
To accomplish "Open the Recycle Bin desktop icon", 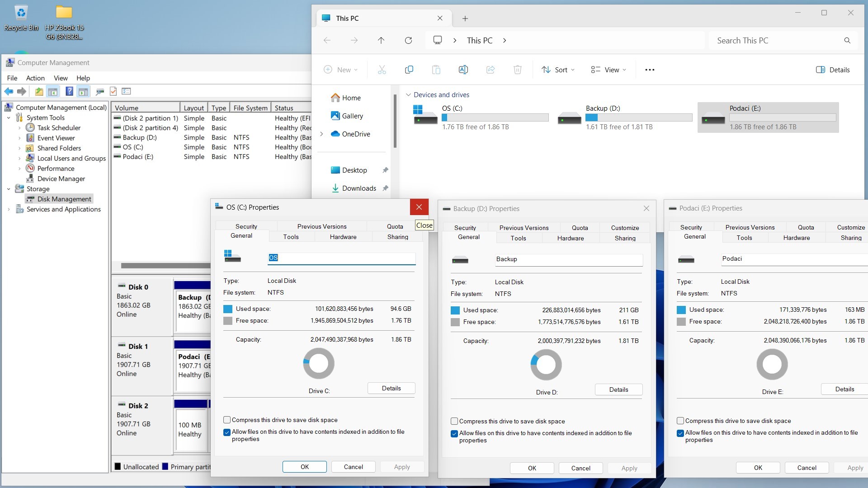I will [x=21, y=18].
